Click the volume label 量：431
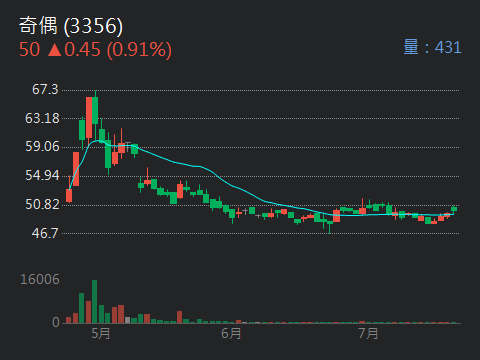Image resolution: width=480 pixels, height=360 pixels. 432,47
